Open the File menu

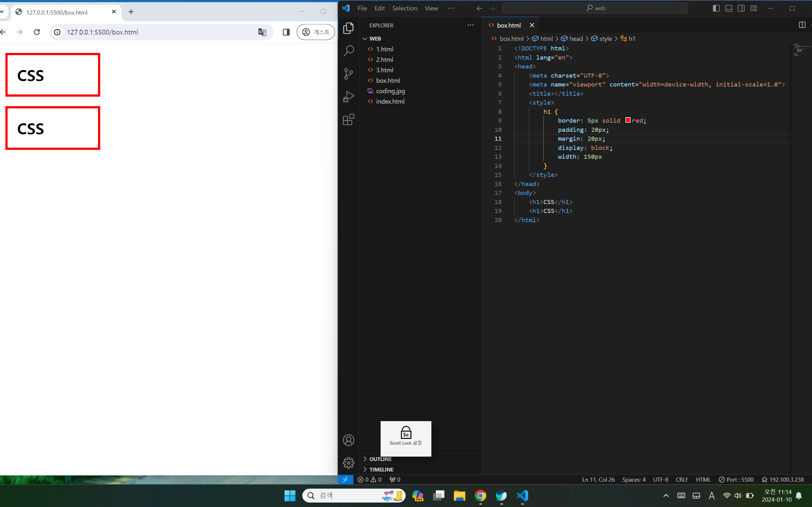coord(362,8)
